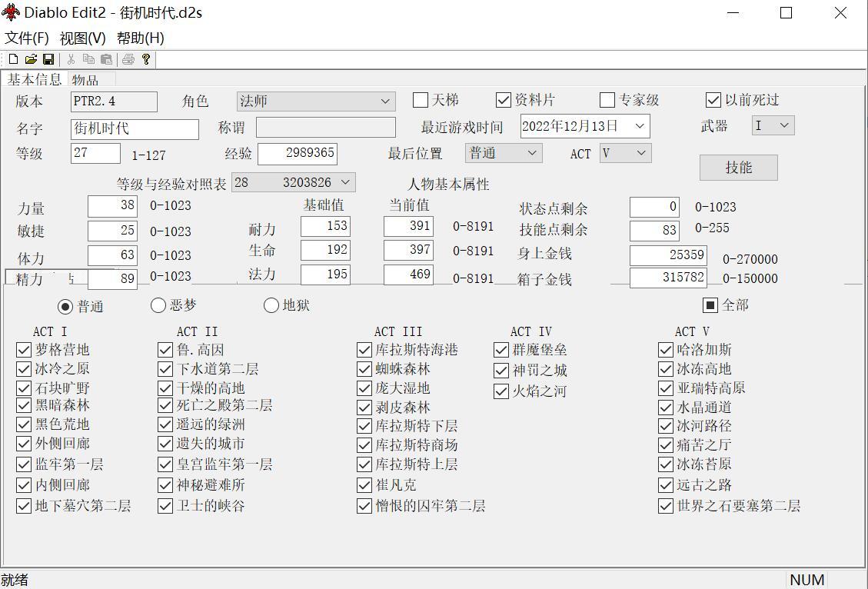Image resolution: width=868 pixels, height=589 pixels.
Task: Open the 最近游戏时间 date picker dropdown
Action: tap(640, 126)
